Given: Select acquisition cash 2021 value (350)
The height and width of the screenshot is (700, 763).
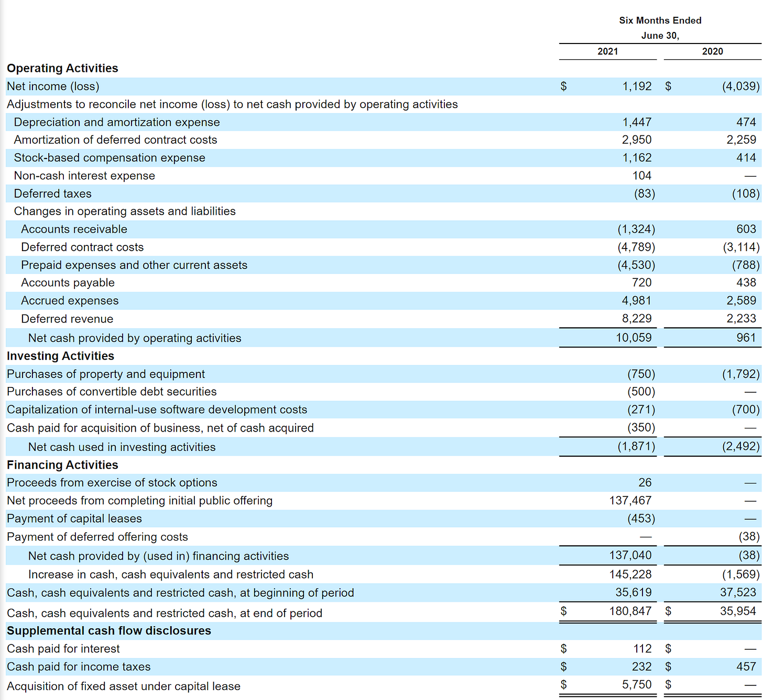Looking at the screenshot, I should 641,427.
